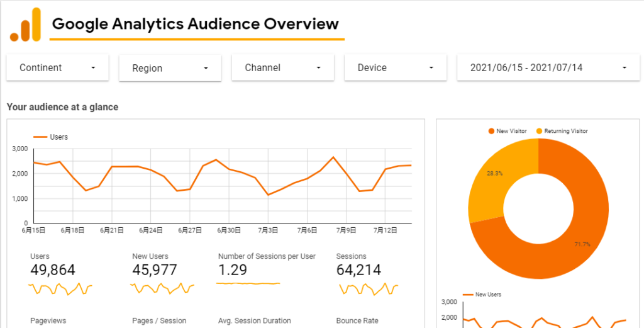Click the Sessions scorecard label
Image resolution: width=644 pixels, height=328 pixels.
click(x=351, y=256)
